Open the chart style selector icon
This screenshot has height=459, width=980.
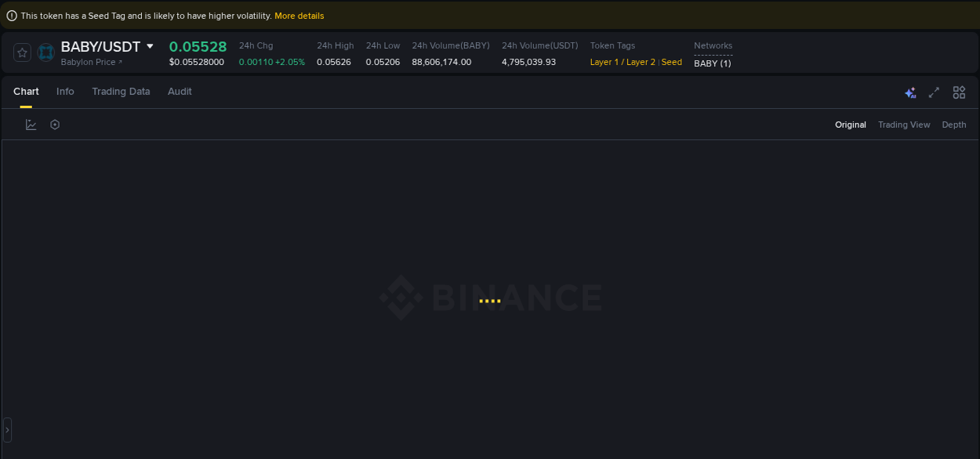tap(31, 124)
